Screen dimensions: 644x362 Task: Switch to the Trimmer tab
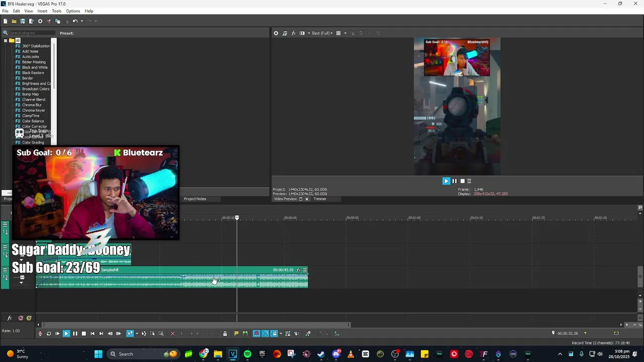pos(320,199)
